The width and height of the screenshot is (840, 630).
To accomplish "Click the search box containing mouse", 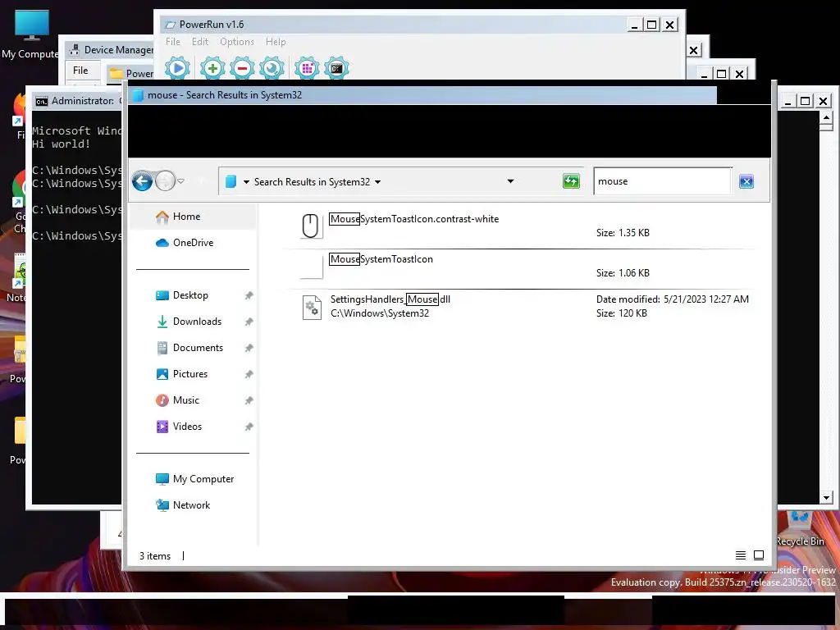I will coord(662,181).
